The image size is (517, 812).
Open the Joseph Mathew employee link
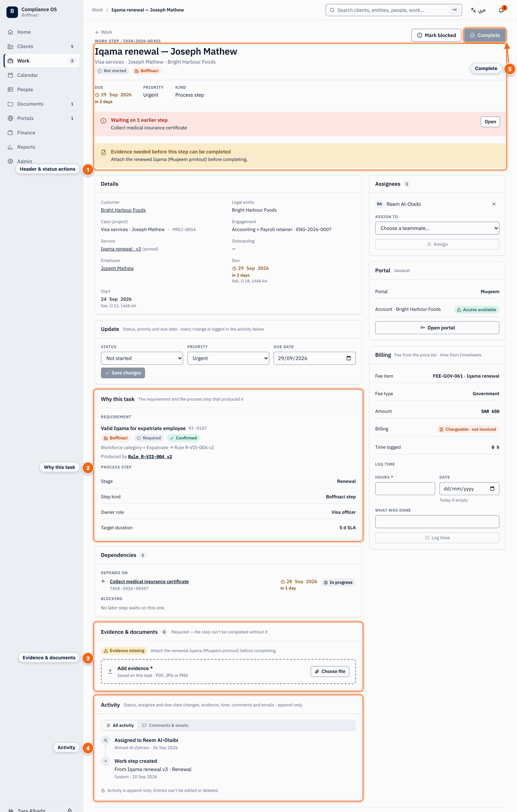click(117, 268)
